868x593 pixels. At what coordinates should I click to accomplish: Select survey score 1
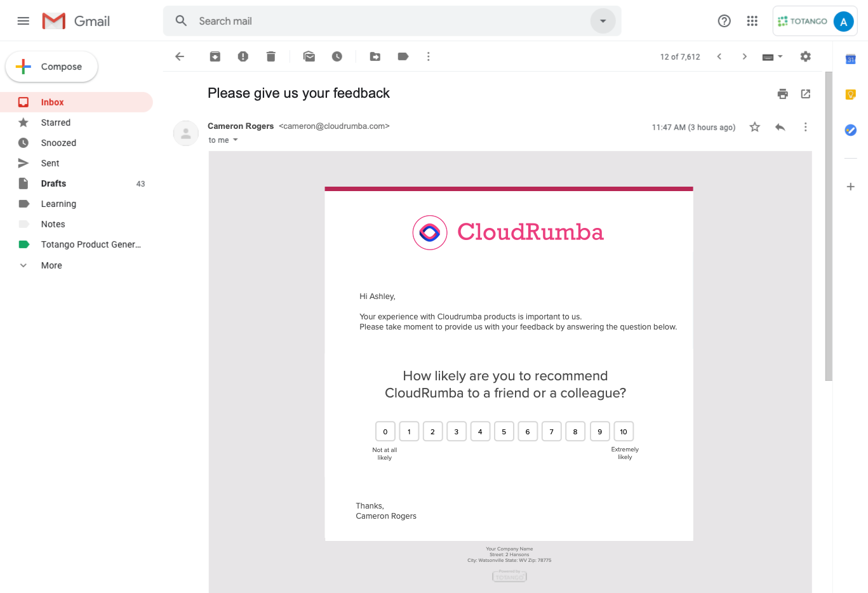pos(409,432)
